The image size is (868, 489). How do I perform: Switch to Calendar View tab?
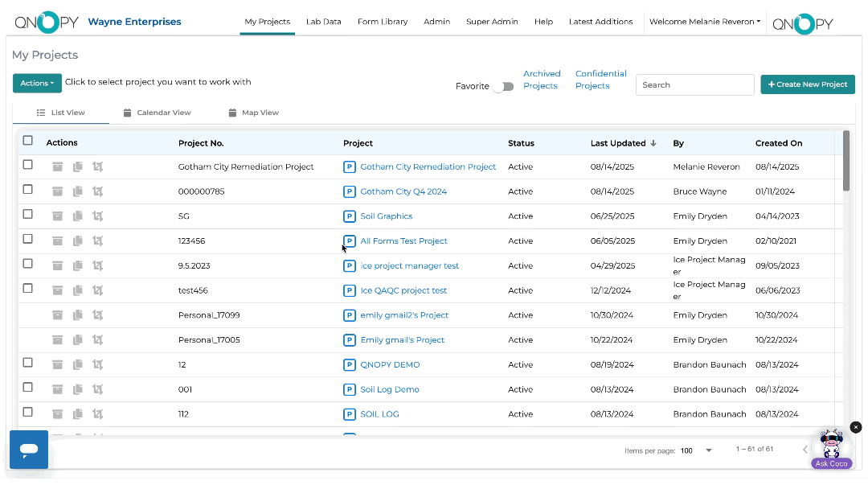(x=158, y=113)
